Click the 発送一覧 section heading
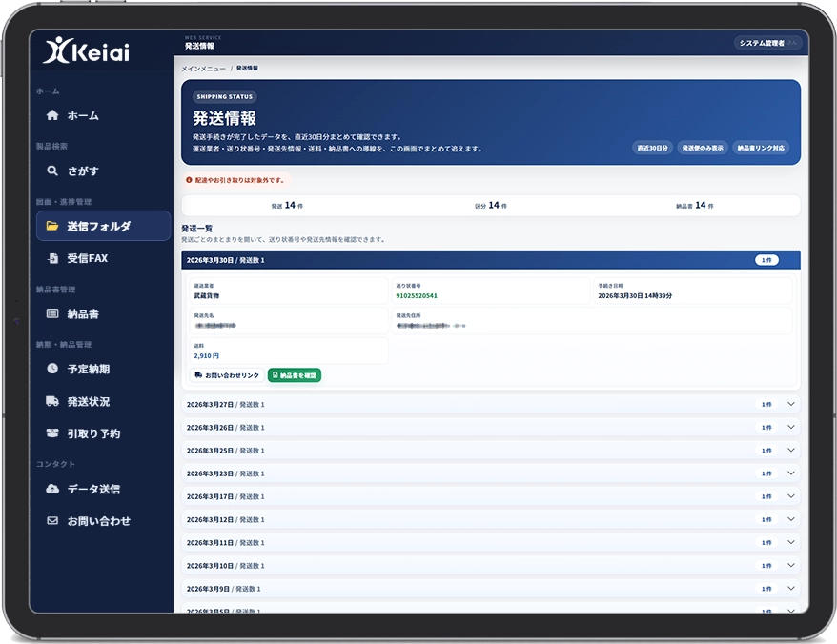The width and height of the screenshot is (837, 644). (x=197, y=229)
